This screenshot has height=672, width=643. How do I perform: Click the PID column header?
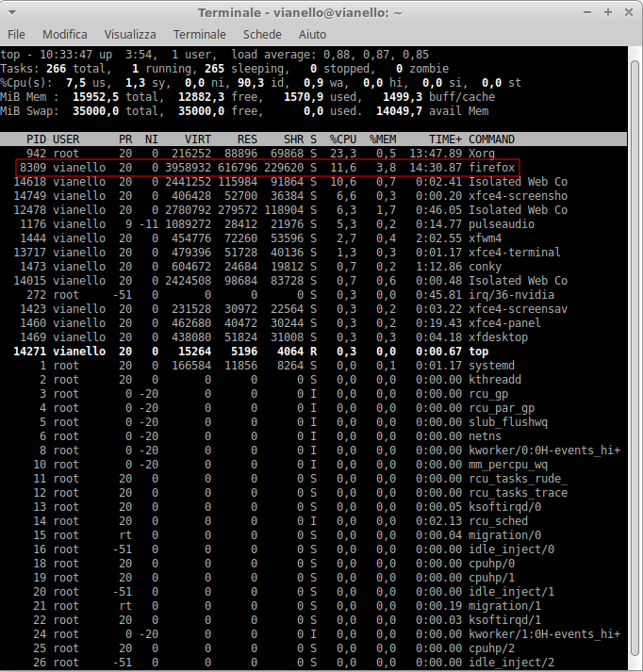37,139
